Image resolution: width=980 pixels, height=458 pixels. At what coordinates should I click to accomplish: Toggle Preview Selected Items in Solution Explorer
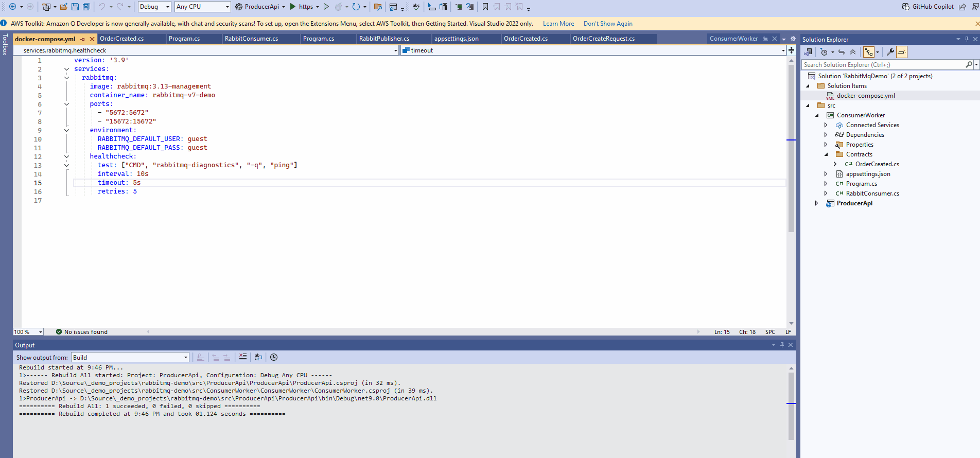(x=901, y=52)
